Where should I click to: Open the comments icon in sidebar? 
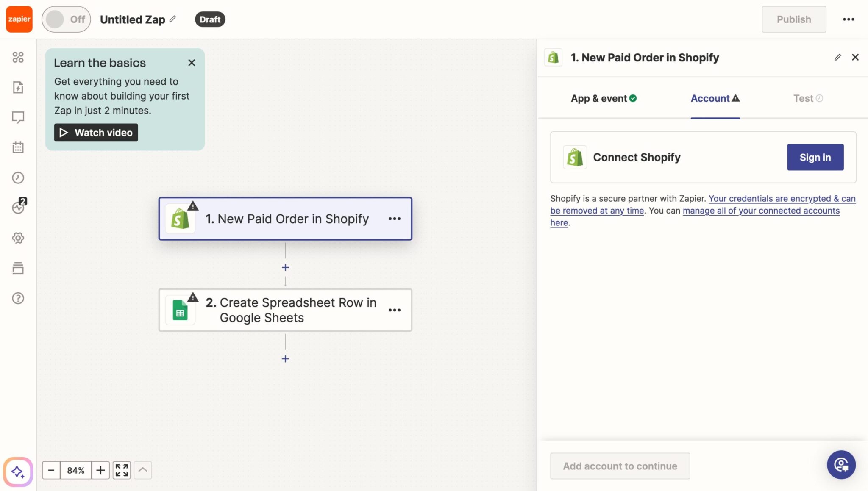(18, 117)
